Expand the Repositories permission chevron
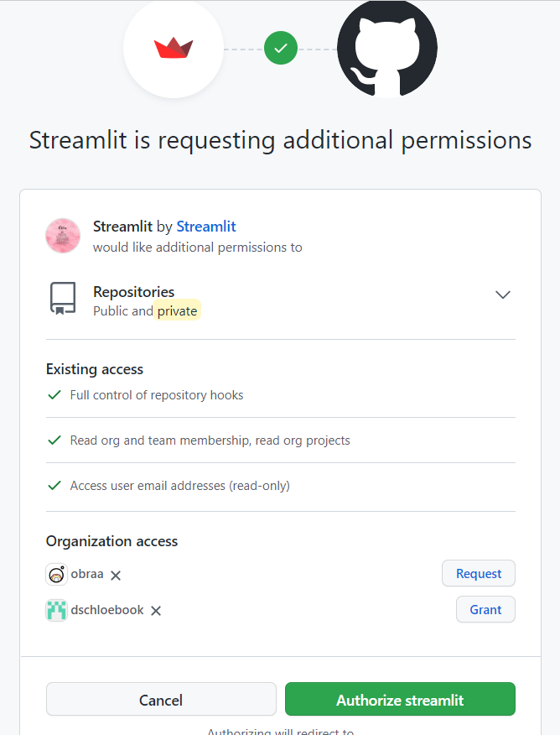This screenshot has height=735, width=560. (x=502, y=295)
